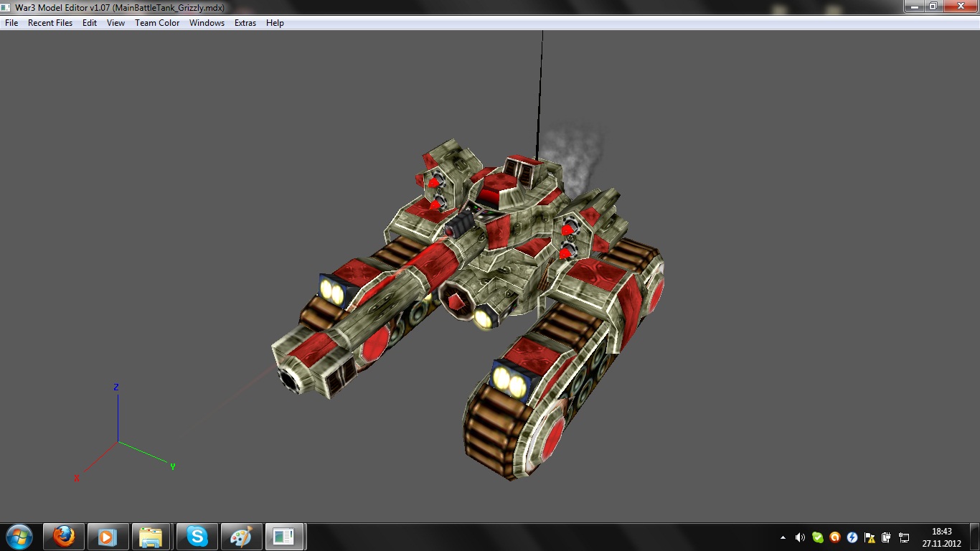The image size is (980, 551).
Task: Open Windows Explorer from the taskbar
Action: [152, 537]
